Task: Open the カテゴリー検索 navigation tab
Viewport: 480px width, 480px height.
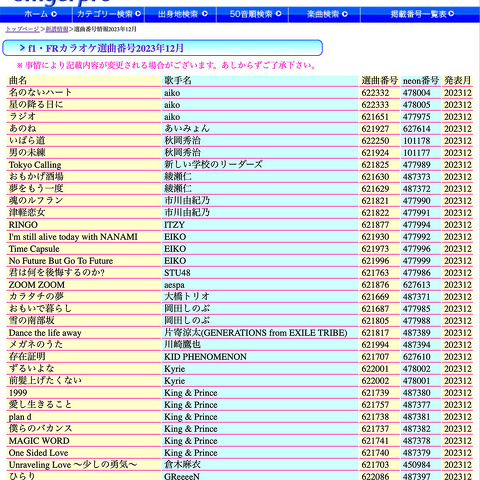Action: pos(108,14)
